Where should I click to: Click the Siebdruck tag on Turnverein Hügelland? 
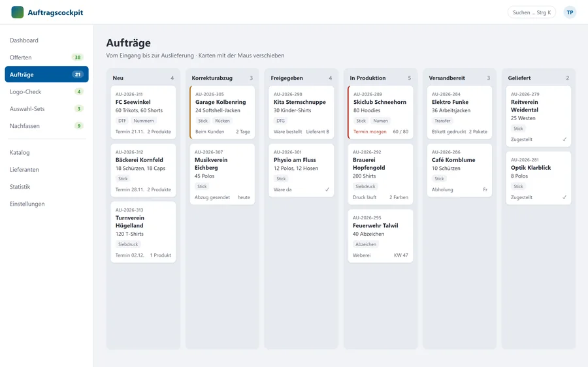128,244
